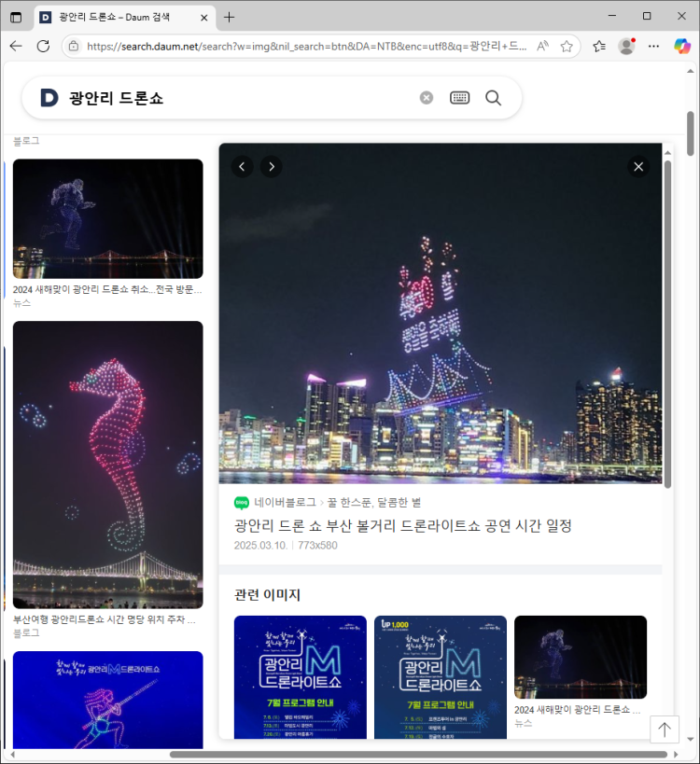Open blue archer drone poster thumbnail
700x764 pixels.
coord(107,700)
